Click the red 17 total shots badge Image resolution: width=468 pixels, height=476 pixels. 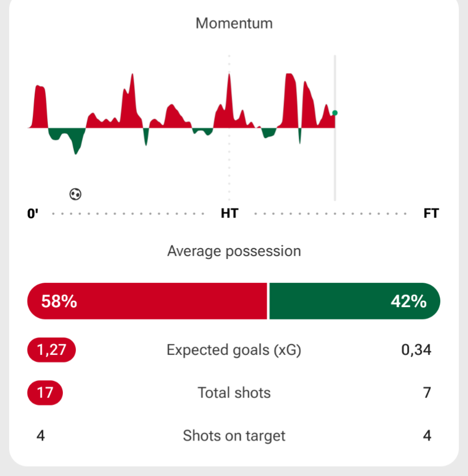tap(45, 392)
